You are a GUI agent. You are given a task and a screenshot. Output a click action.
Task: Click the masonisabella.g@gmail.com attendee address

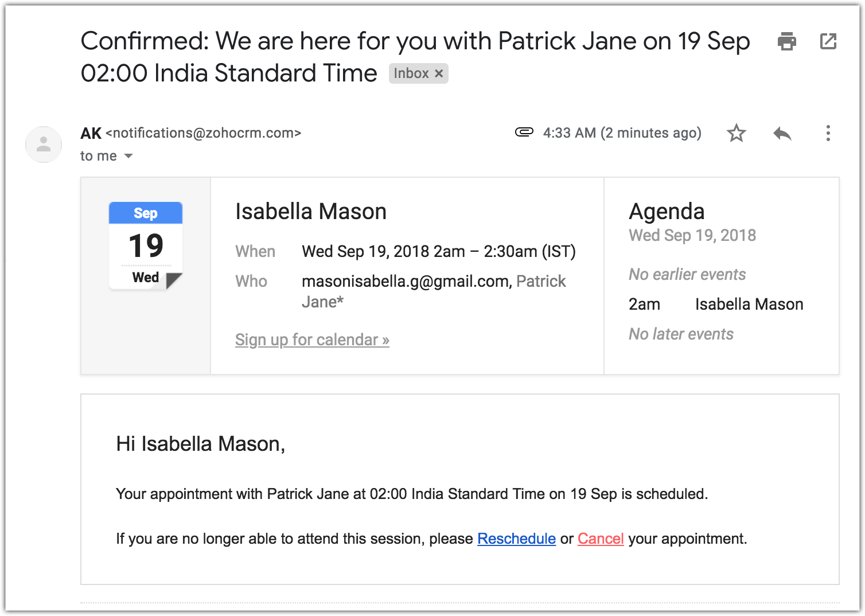(x=405, y=281)
